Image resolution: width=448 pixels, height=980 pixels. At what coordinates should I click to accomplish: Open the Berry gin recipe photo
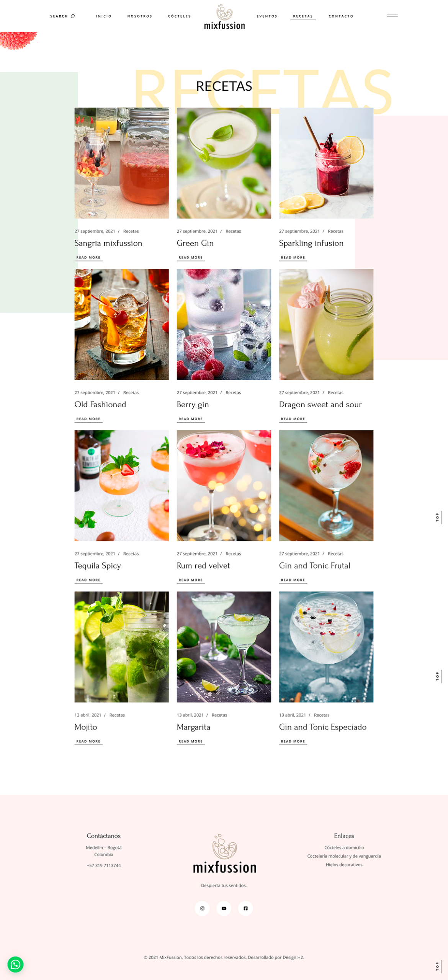(224, 324)
